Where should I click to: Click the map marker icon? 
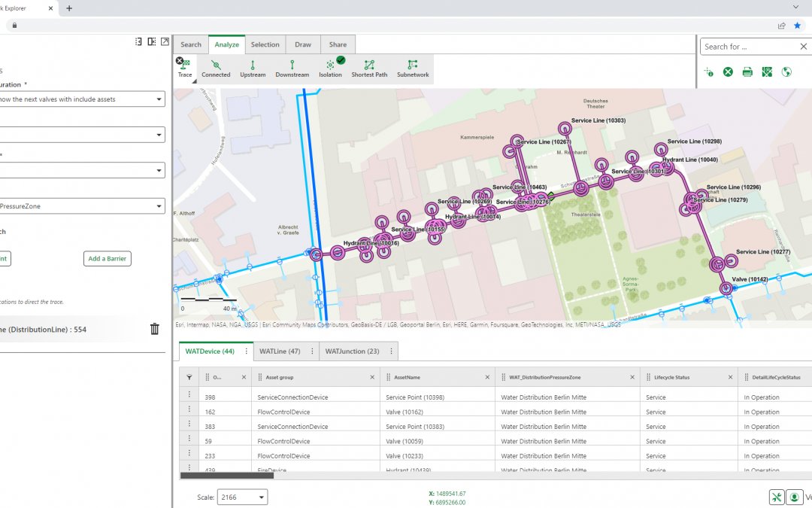767,72
